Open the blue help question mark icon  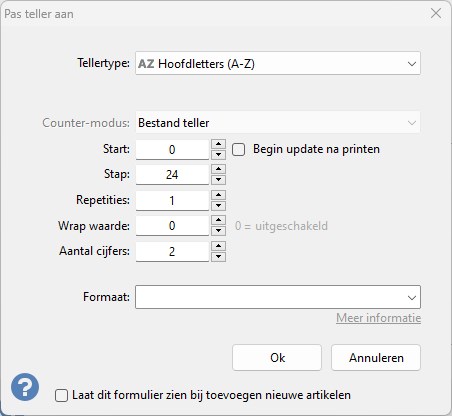tap(25, 387)
